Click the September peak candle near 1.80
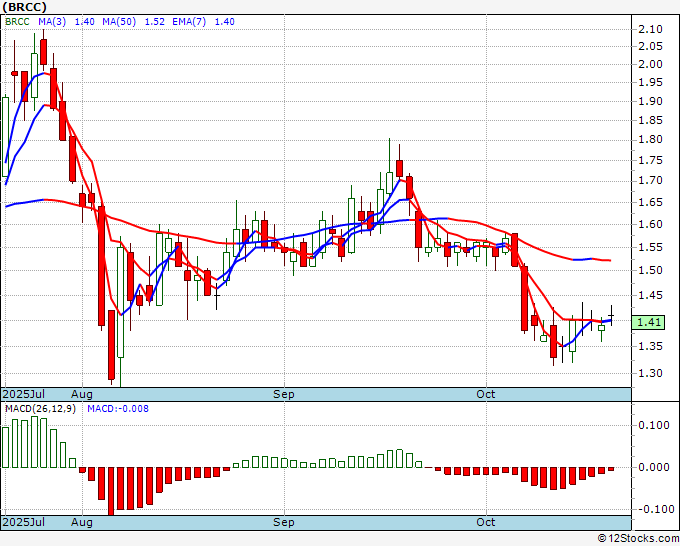 point(399,168)
